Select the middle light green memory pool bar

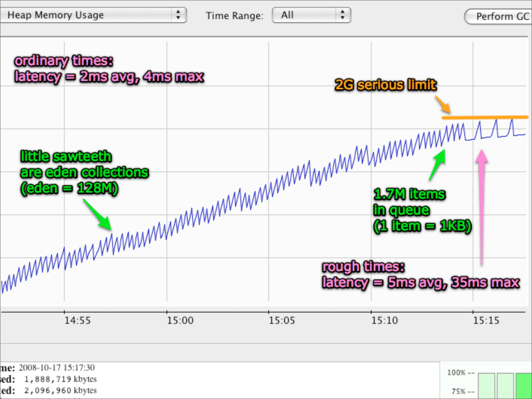505,385
